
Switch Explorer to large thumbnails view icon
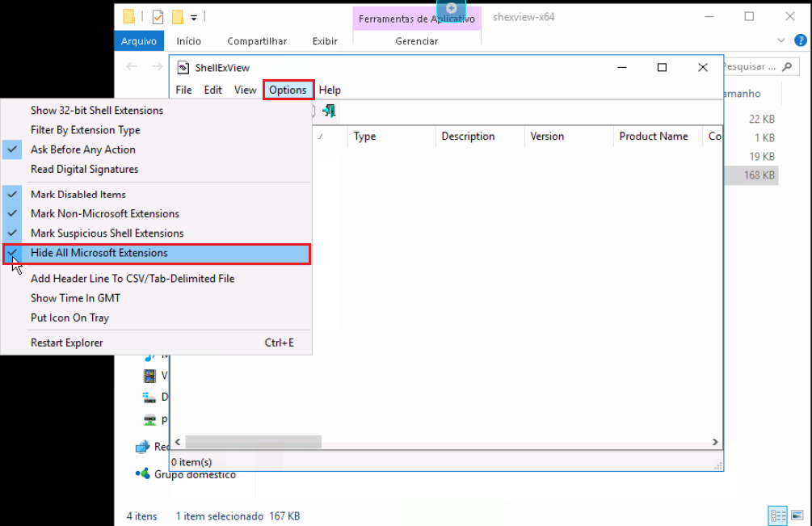797,515
